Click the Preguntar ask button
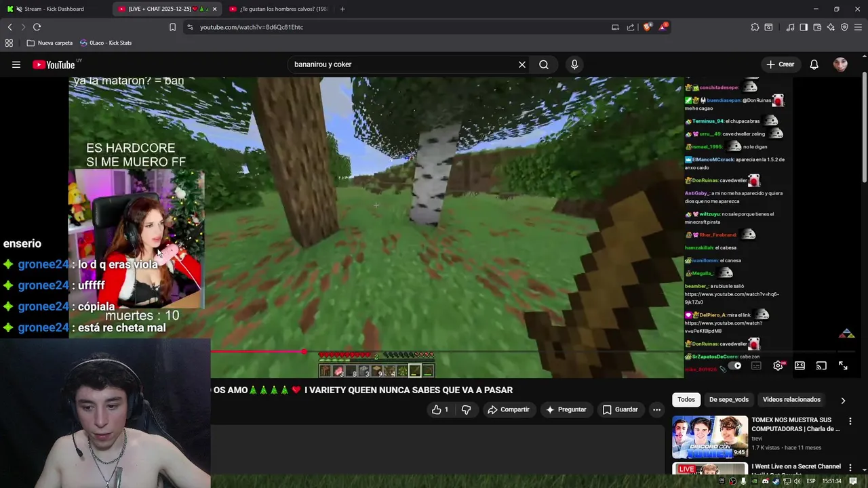The height and width of the screenshot is (488, 868). pos(566,409)
